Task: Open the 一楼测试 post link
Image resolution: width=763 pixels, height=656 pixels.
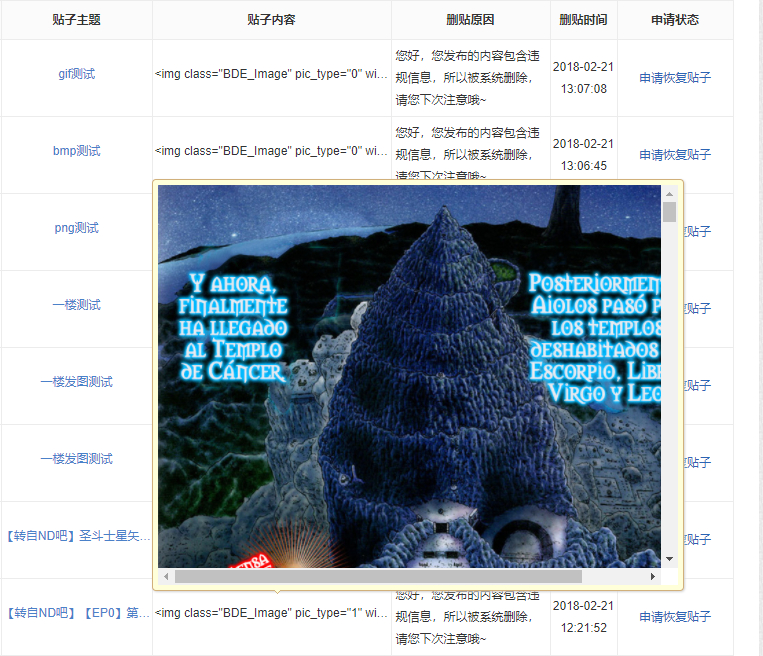Action: point(76,305)
